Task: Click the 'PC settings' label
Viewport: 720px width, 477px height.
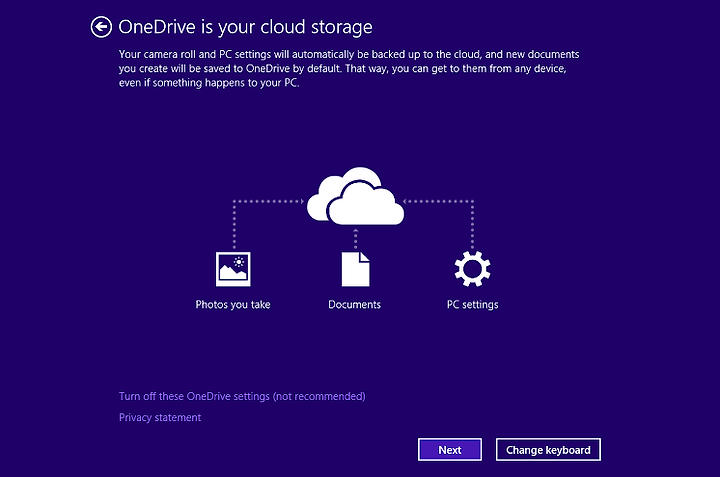Action: (472, 304)
